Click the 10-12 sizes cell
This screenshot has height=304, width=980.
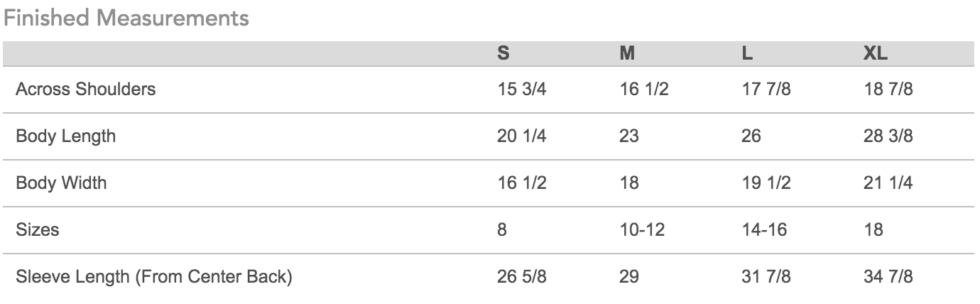coord(641,229)
